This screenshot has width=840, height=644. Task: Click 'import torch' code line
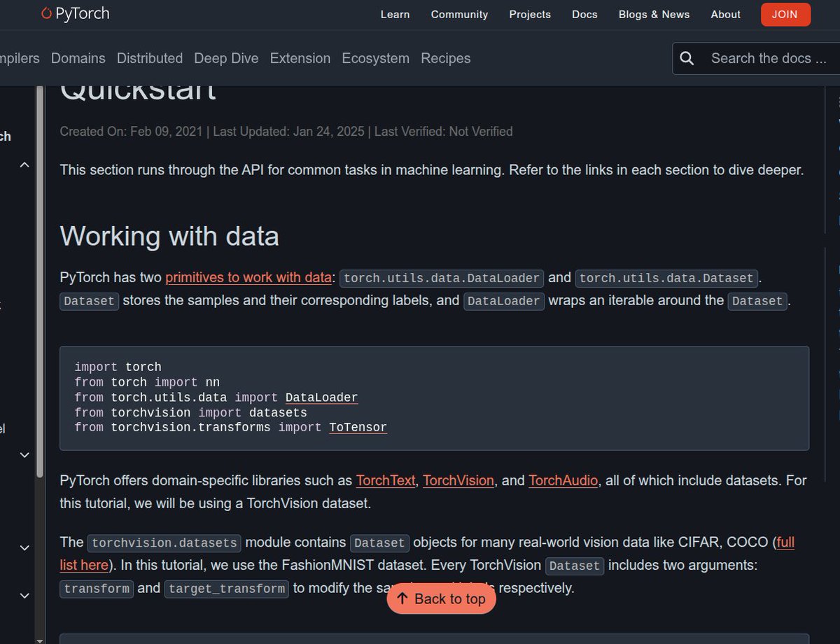click(118, 367)
